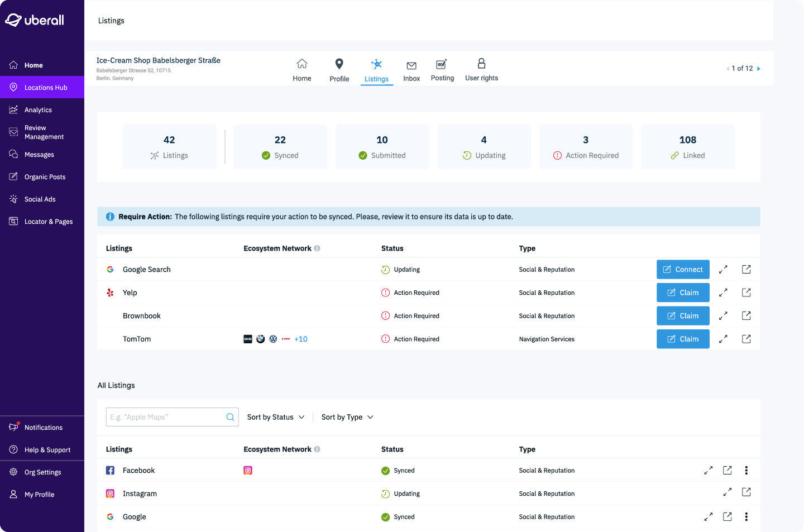Open the Inbox envelope icon tab
The height and width of the screenshot is (532, 804).
pyautogui.click(x=411, y=66)
